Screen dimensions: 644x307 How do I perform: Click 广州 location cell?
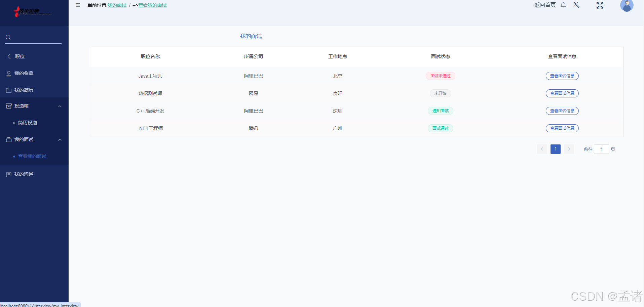[338, 128]
